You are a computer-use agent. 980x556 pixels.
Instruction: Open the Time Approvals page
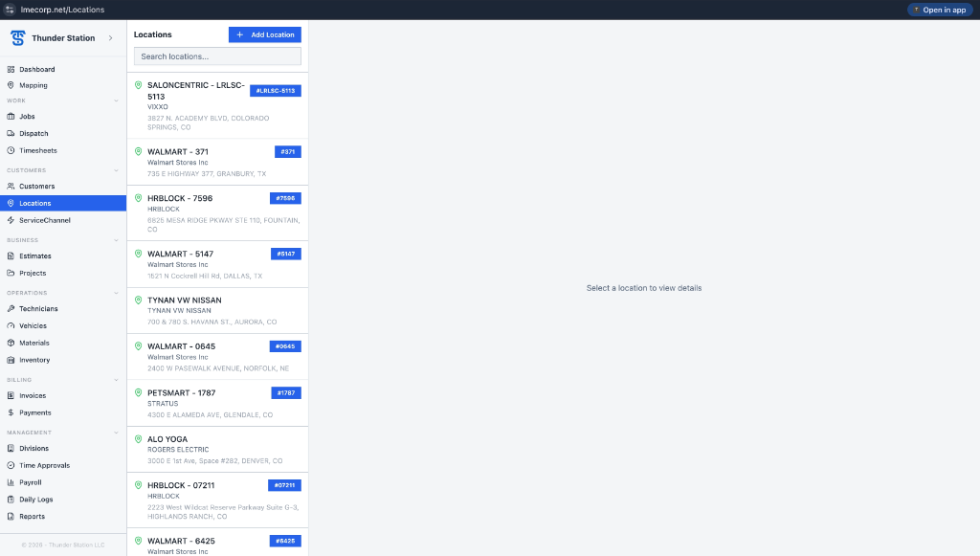pos(63,465)
